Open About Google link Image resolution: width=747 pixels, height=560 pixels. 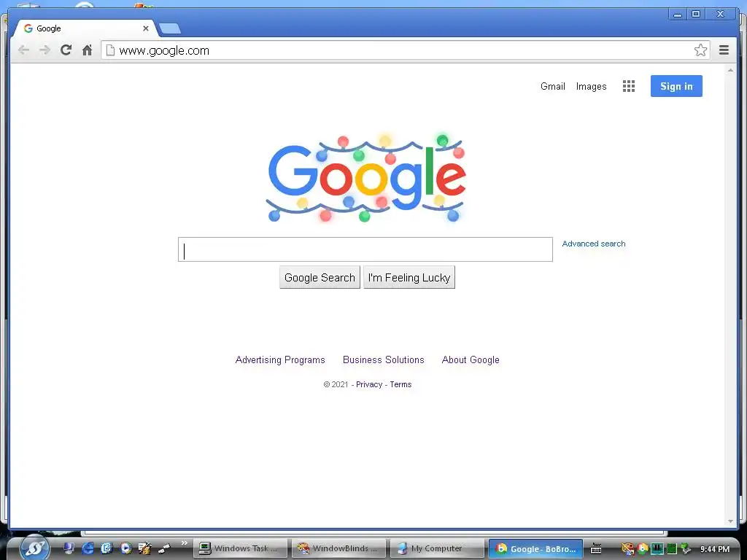471,360
